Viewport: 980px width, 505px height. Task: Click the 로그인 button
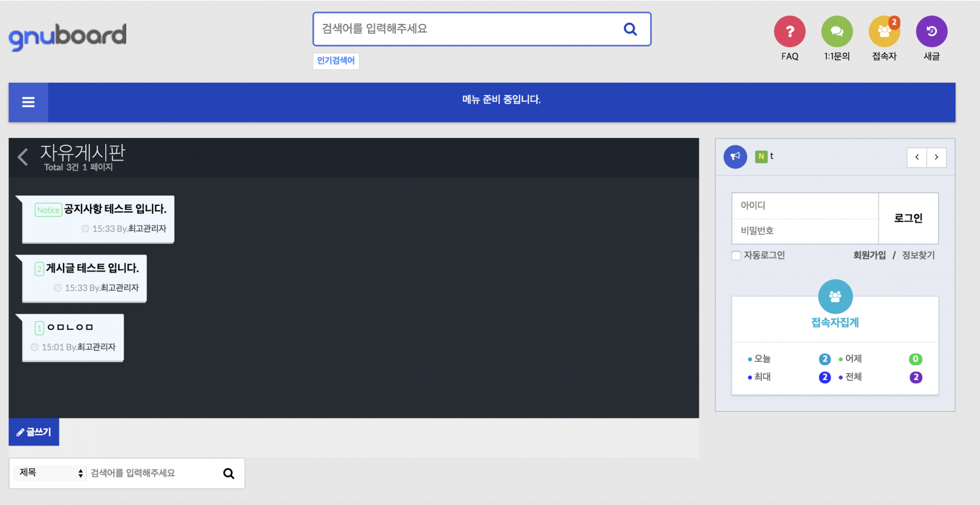tap(908, 218)
